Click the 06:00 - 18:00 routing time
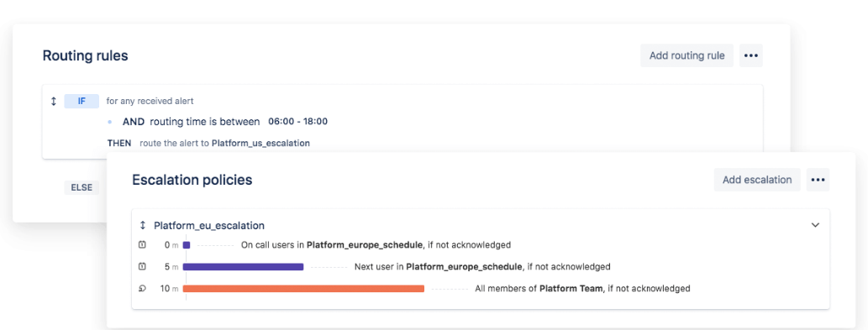 [x=297, y=122]
